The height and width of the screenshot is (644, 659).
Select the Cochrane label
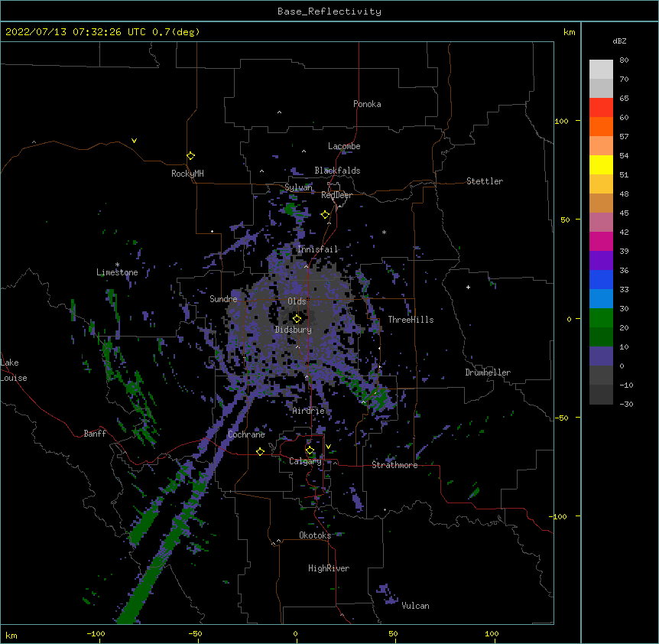(x=247, y=434)
